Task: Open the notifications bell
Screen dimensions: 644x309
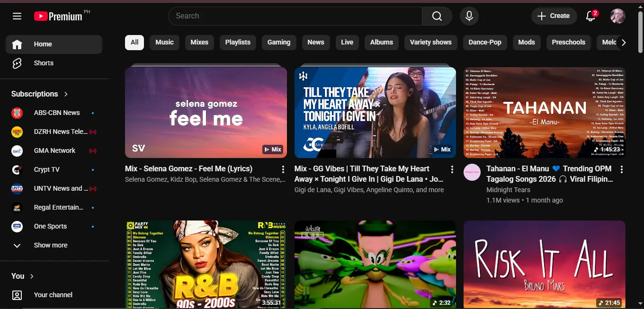Action: (x=590, y=16)
